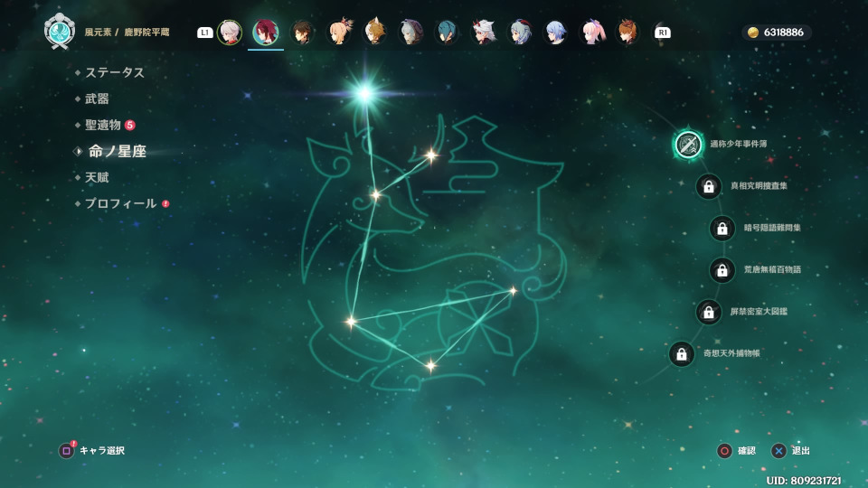Select the short blue-haired character portrait

555,33
